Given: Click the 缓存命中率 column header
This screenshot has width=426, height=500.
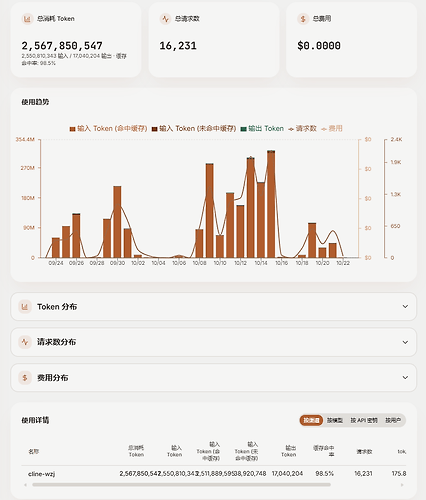Looking at the screenshot, I should 323,451.
